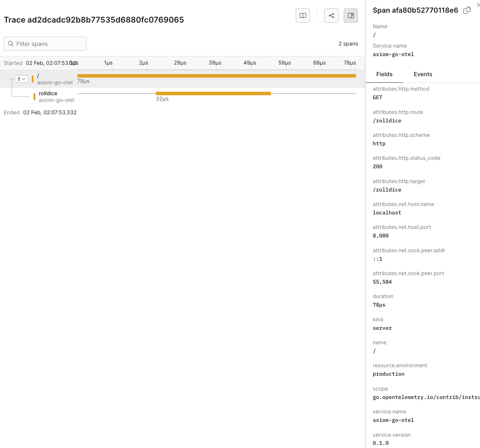Click the axiom-go-otel service name under rolldice

pos(56,100)
